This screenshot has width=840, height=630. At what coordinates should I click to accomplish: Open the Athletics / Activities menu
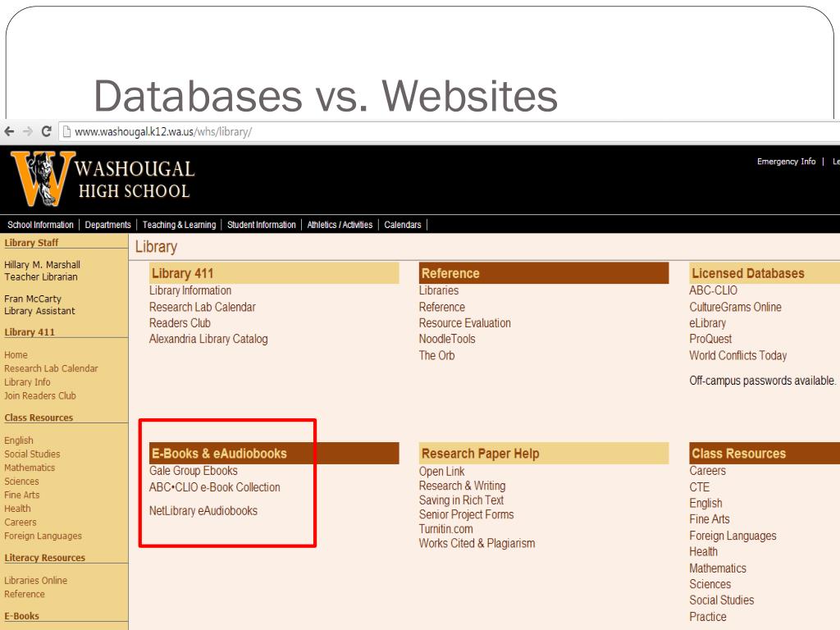(340, 225)
